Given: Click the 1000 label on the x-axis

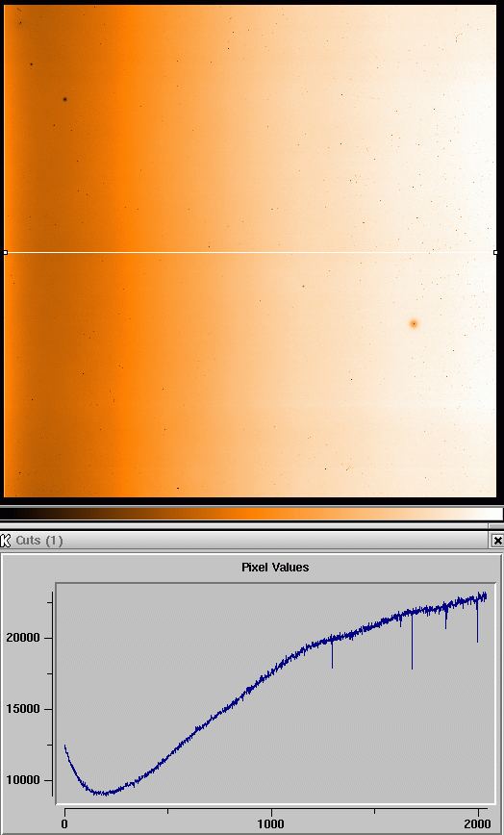Looking at the screenshot, I should tap(271, 823).
